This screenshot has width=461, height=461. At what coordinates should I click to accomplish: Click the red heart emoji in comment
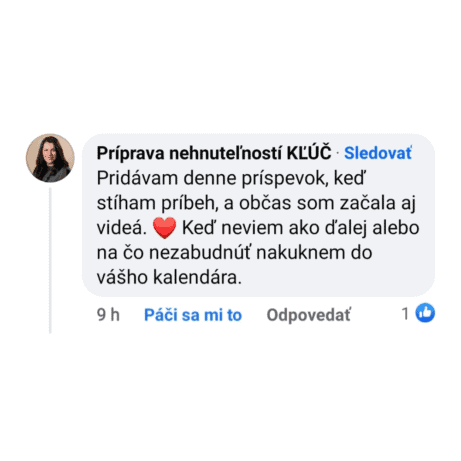[x=164, y=228]
